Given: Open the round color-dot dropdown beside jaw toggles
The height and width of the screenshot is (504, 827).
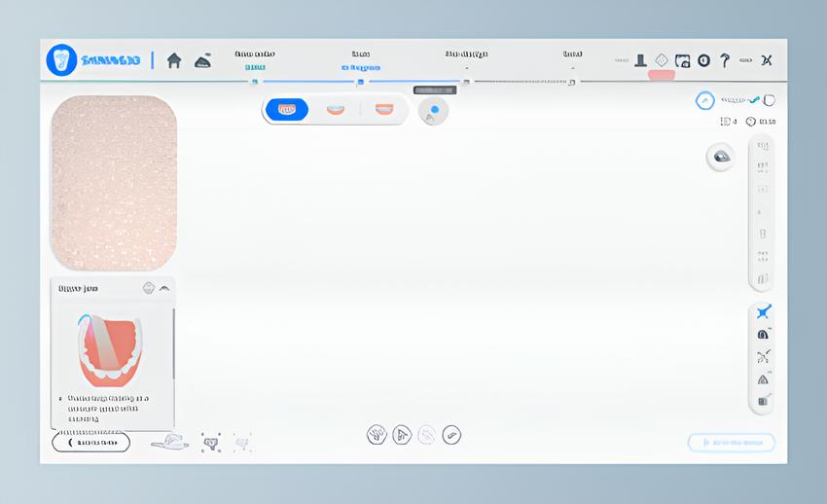Looking at the screenshot, I should click(x=433, y=110).
